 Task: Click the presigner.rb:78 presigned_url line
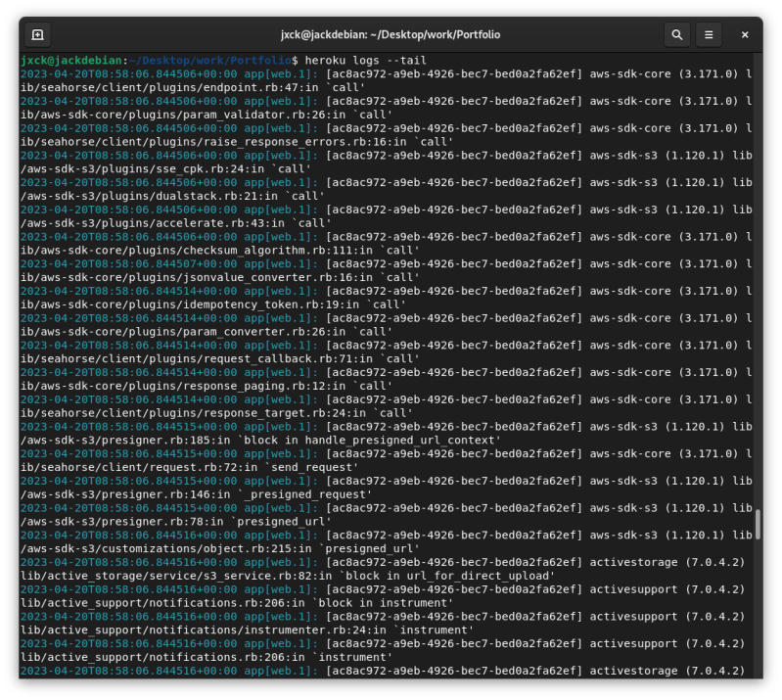click(x=175, y=522)
